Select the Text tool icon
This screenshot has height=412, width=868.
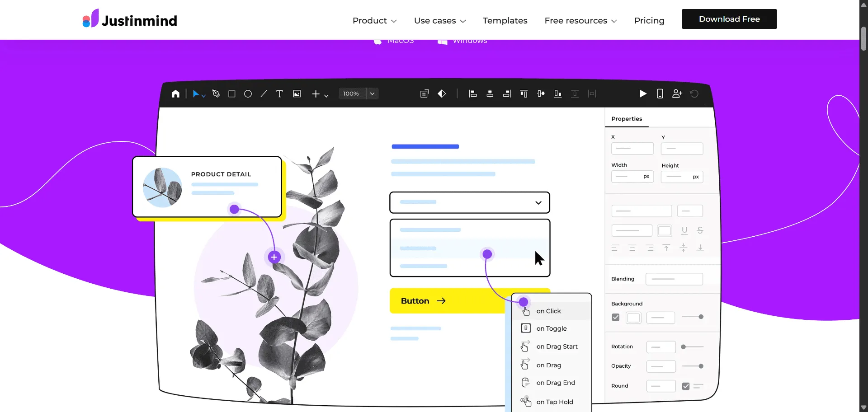point(279,94)
